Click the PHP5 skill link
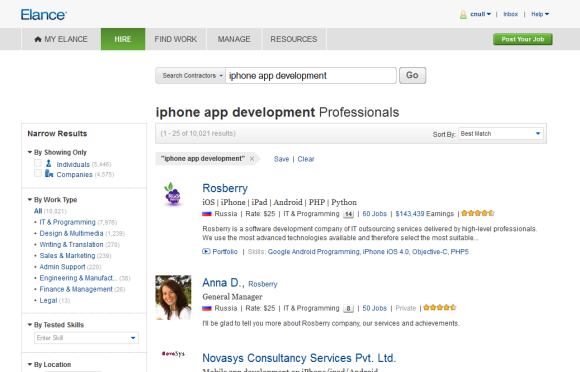580x372 pixels. click(459, 252)
